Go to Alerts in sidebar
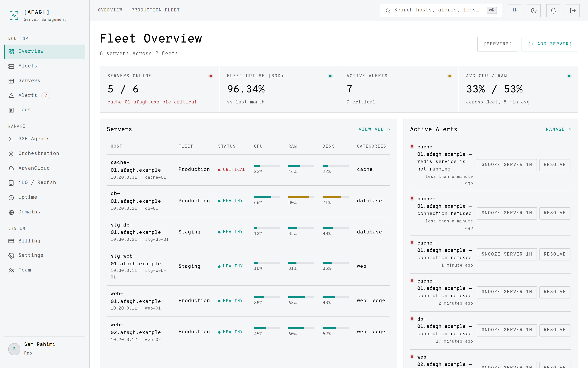 (45, 95)
